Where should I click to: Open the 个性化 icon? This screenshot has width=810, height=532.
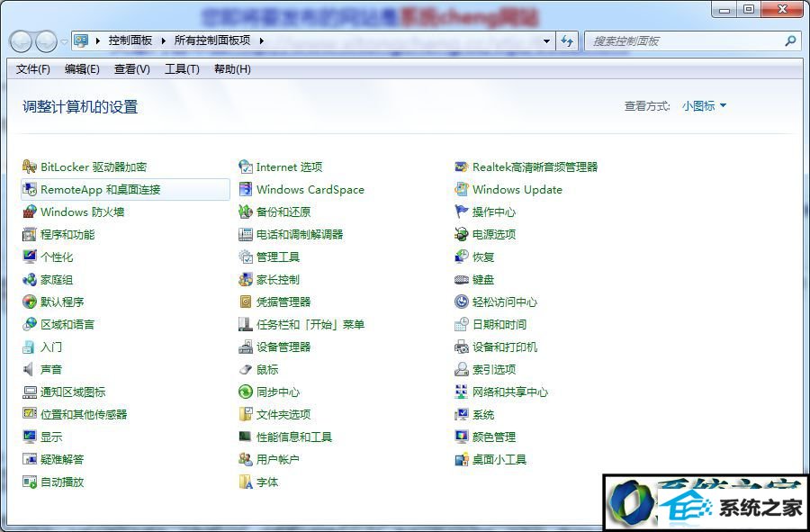pos(30,257)
